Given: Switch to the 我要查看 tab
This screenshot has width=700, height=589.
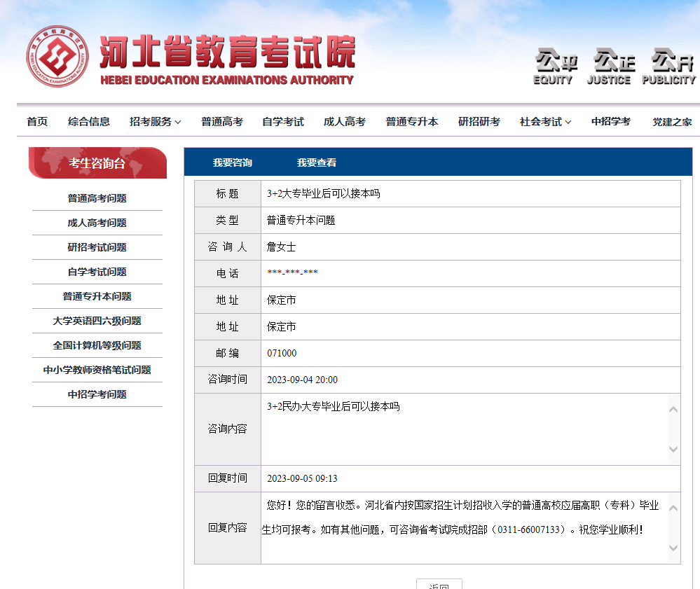Looking at the screenshot, I should (x=315, y=162).
